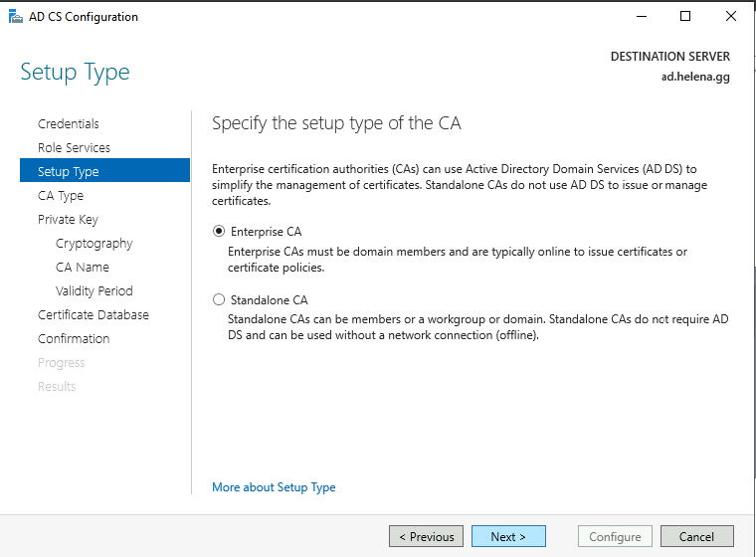This screenshot has width=756, height=557.
Task: Open the More about Setup Type link
Action: [274, 487]
